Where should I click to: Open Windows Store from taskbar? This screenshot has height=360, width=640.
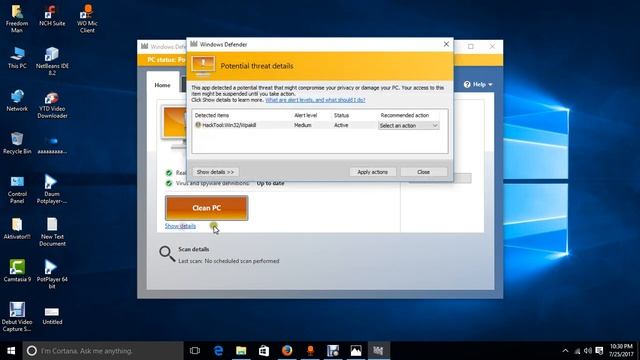[264, 351]
